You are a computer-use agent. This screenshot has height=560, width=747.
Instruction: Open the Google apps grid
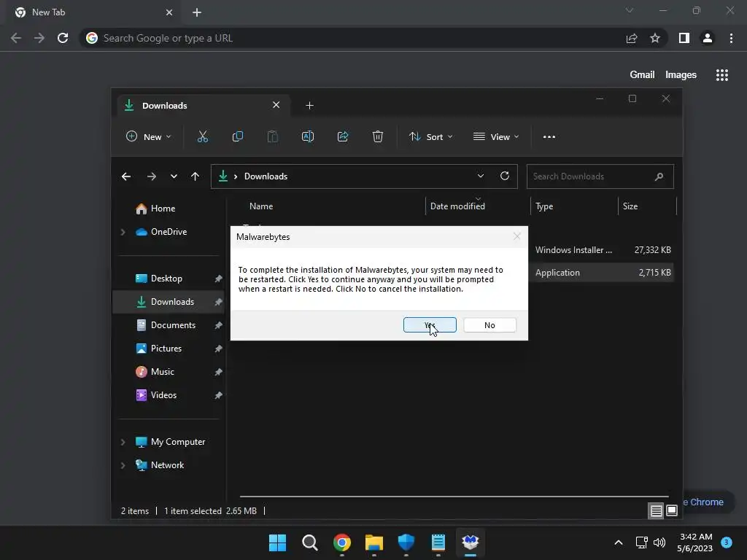pos(722,75)
